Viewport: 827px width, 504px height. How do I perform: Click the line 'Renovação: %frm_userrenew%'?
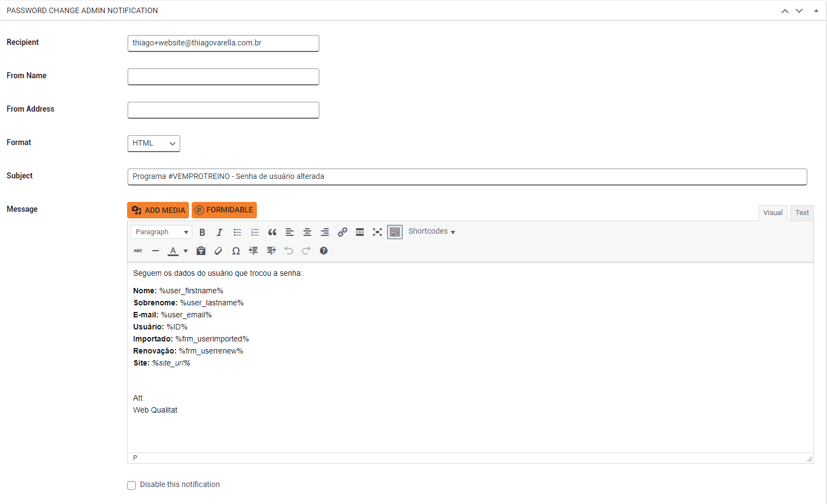188,351
